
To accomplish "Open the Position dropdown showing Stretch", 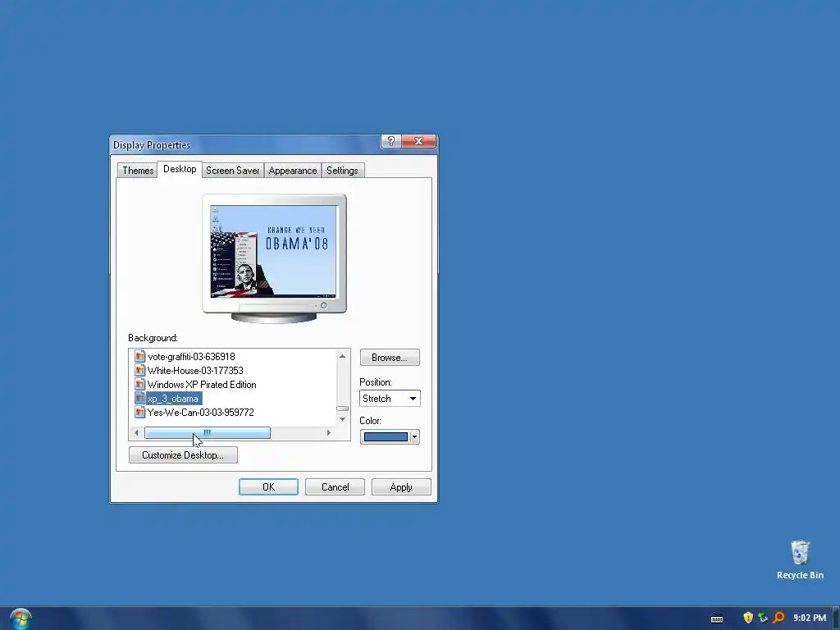I will coord(390,398).
